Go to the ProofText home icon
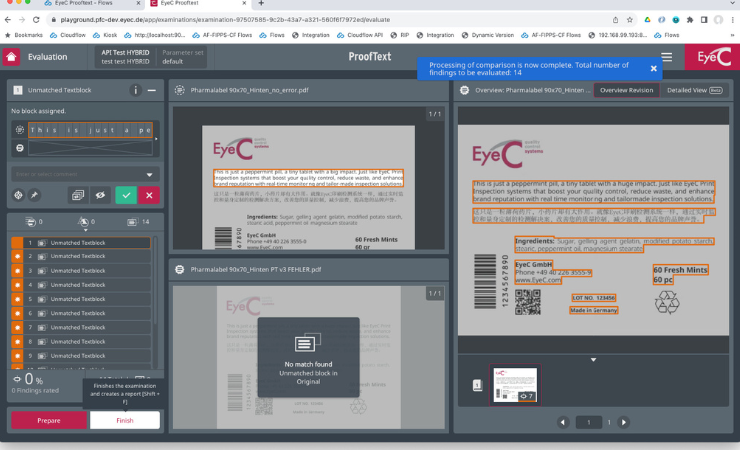The image size is (740, 450). pyautogui.click(x=11, y=57)
